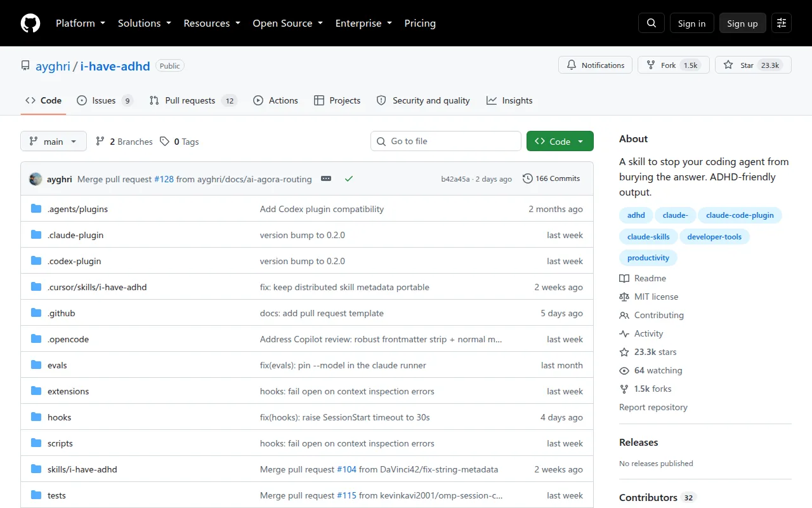The height and width of the screenshot is (508, 812).
Task: Click ayghri's avatar in commit bar
Action: (36, 179)
